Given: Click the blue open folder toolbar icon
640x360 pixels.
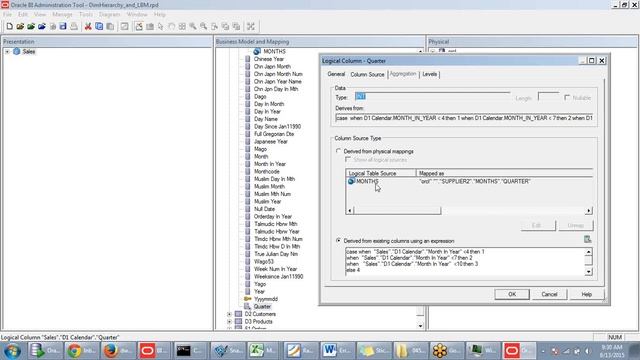Looking at the screenshot, I should (42, 27).
